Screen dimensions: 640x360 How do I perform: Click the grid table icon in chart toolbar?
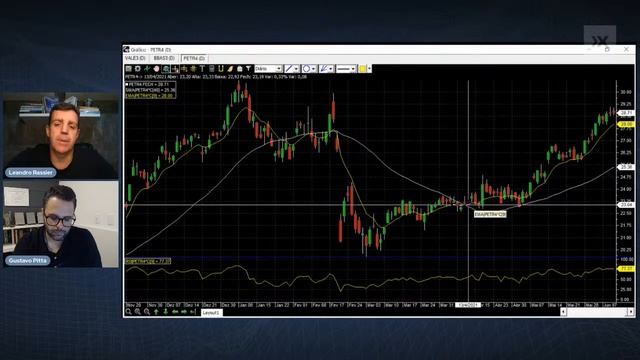[x=129, y=69]
